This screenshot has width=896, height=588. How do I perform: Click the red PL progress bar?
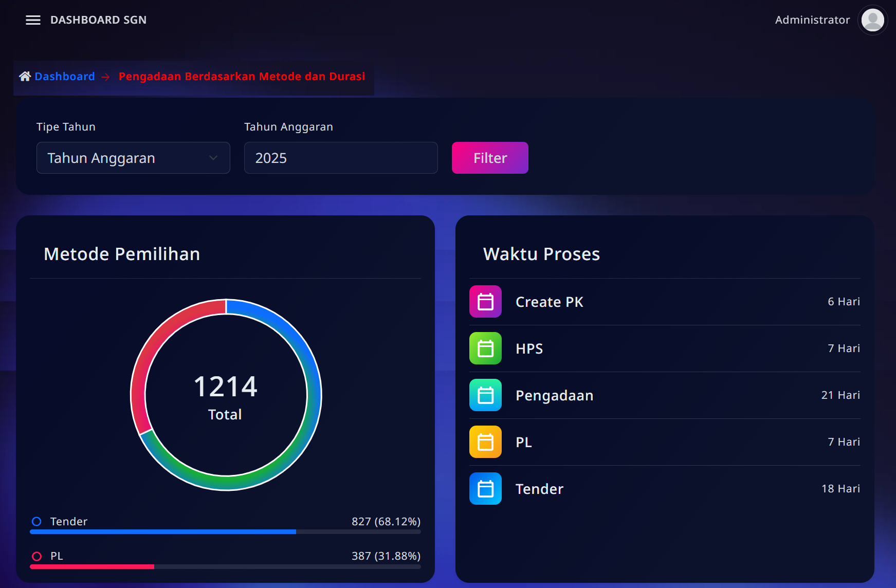point(92,566)
